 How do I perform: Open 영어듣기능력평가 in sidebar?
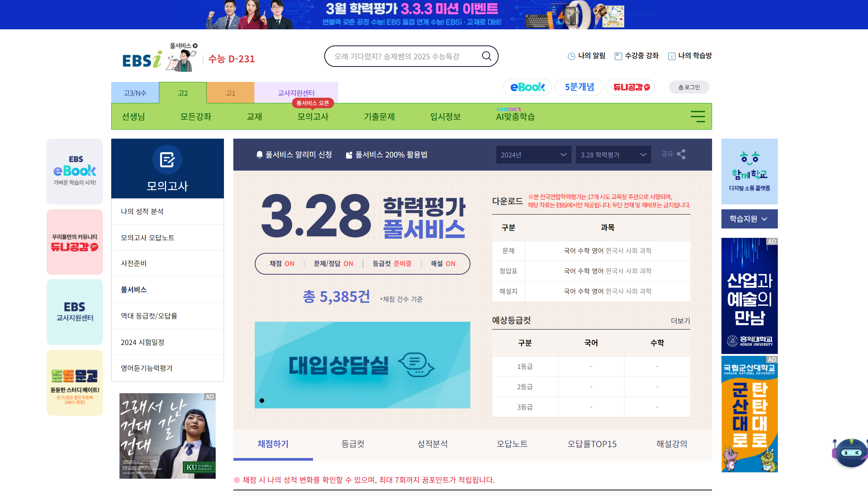pos(168,368)
